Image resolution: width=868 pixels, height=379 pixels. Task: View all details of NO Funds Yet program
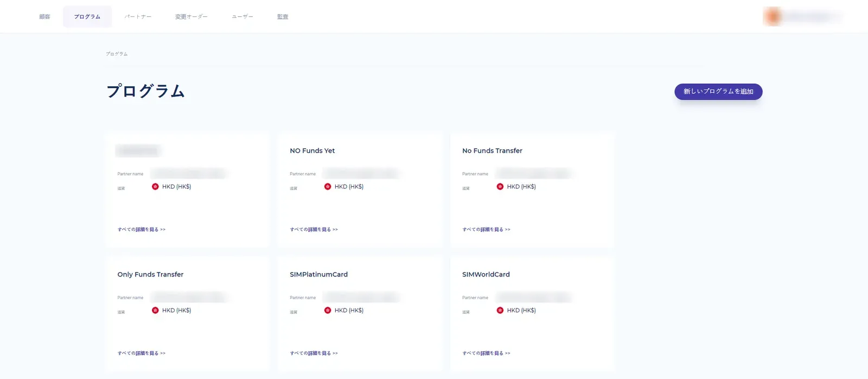click(x=314, y=230)
